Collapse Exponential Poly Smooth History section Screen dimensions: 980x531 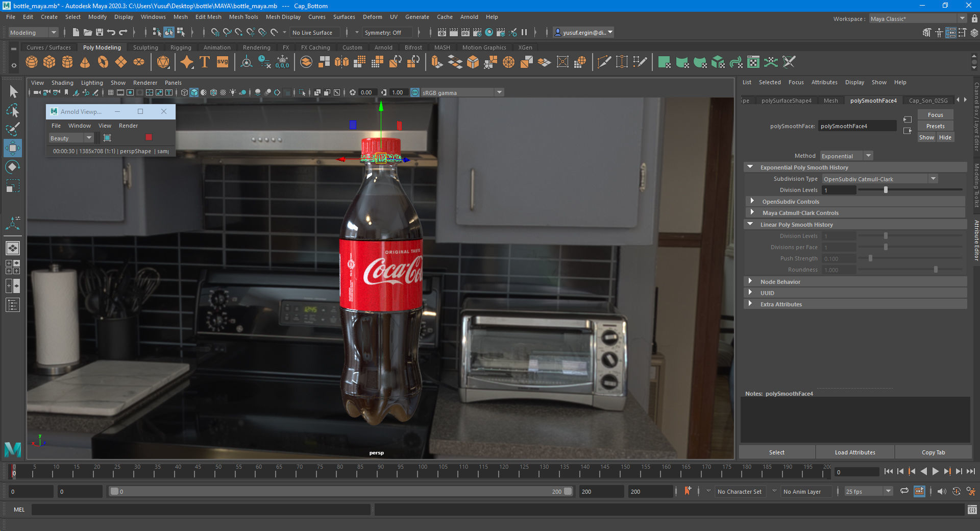click(x=750, y=167)
